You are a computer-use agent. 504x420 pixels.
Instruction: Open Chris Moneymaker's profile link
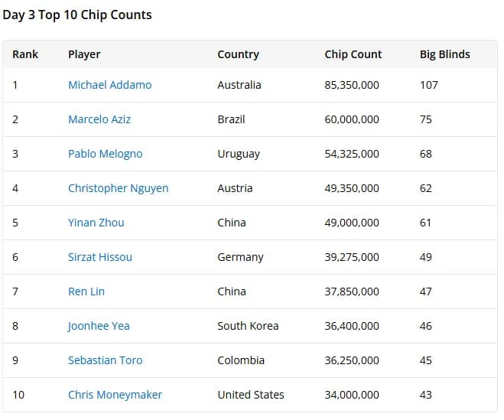[115, 395]
